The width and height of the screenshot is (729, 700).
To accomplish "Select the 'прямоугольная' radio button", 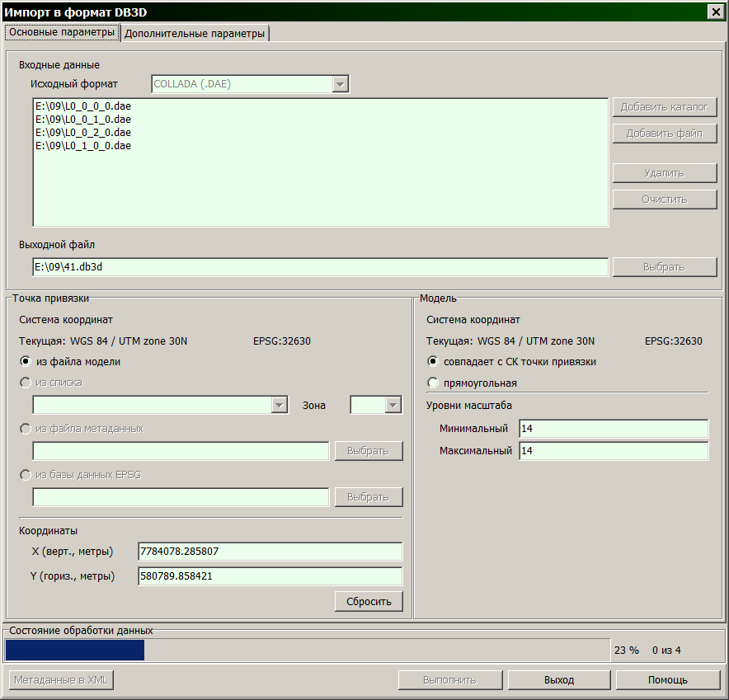I will point(433,383).
